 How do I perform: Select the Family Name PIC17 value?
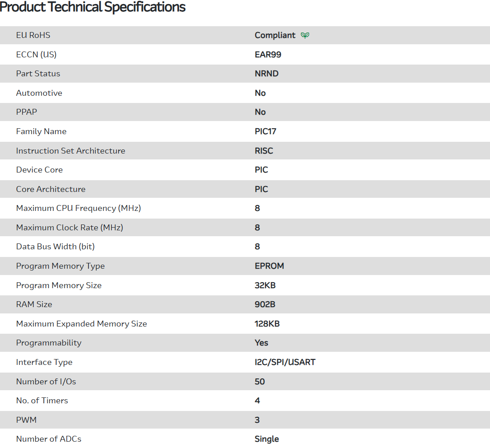(265, 131)
